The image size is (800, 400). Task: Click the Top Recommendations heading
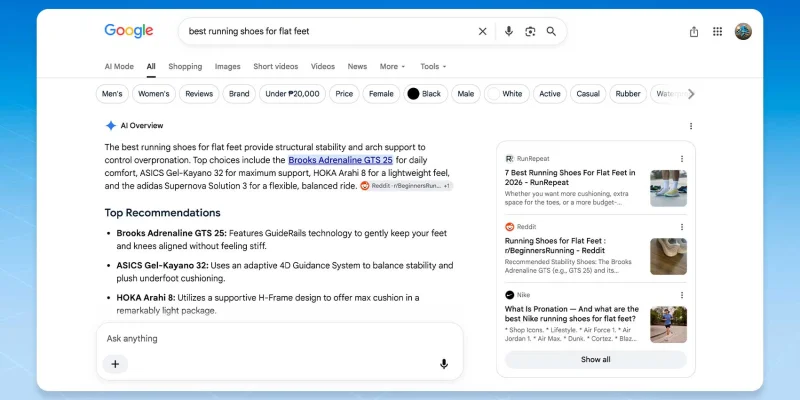163,213
